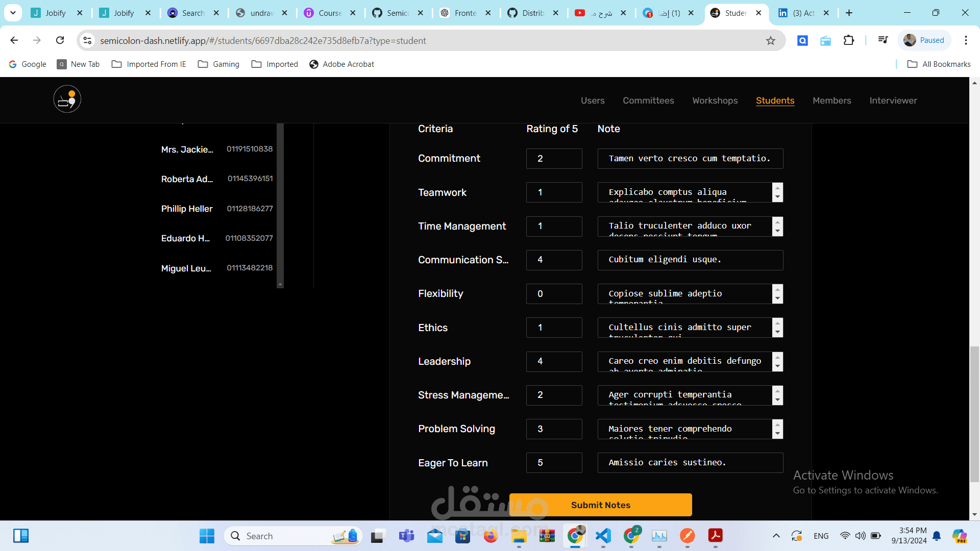Click the Semicolon logo icon in navbar

click(x=67, y=99)
